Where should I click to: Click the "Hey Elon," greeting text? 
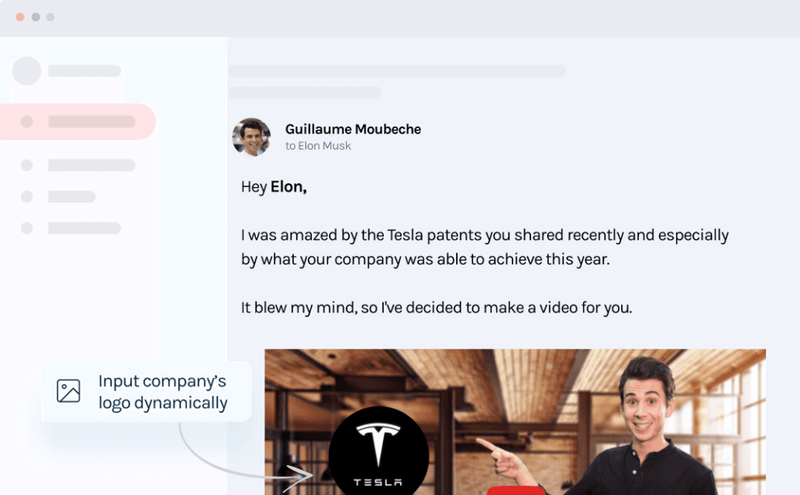pyautogui.click(x=274, y=187)
